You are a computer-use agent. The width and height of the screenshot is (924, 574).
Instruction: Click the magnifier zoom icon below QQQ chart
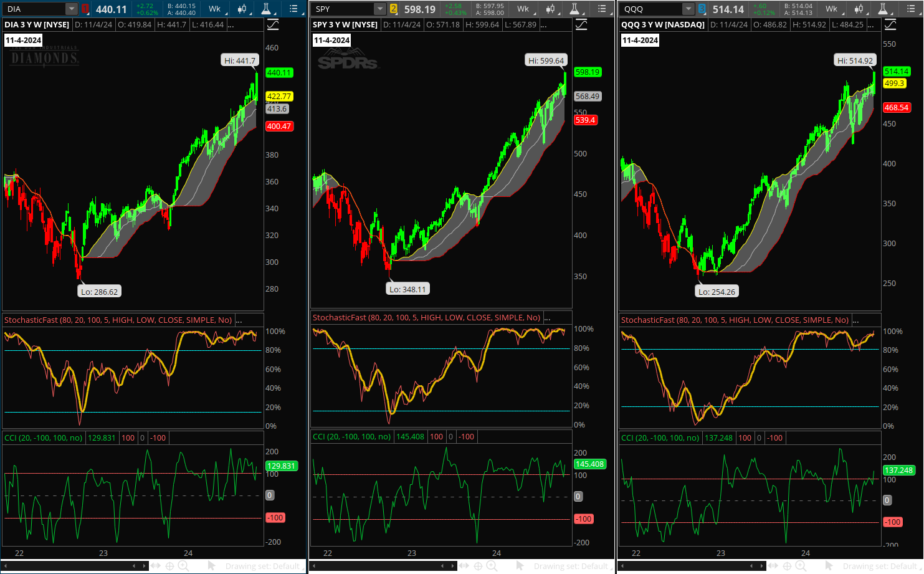(801, 566)
